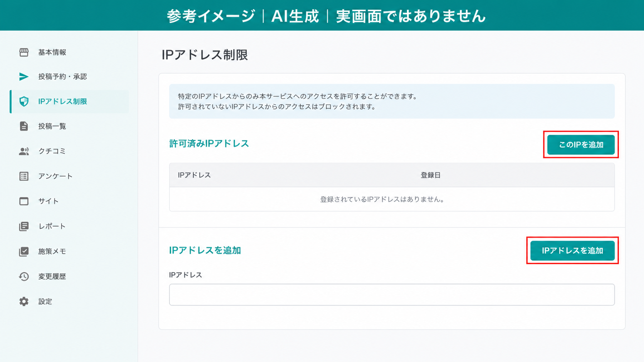
Task: Click the IPアドレスを追加 section heading
Action: [205, 250]
